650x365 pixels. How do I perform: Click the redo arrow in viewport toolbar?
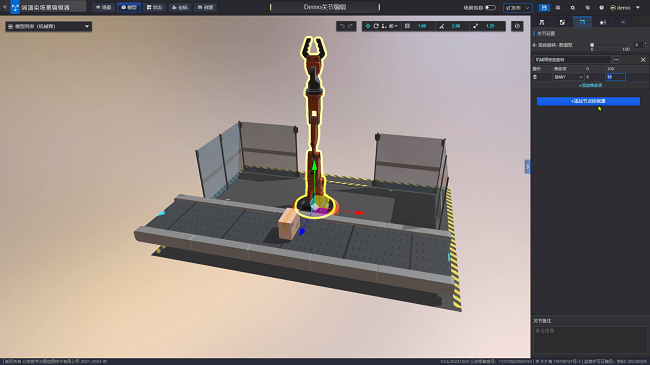click(x=350, y=26)
